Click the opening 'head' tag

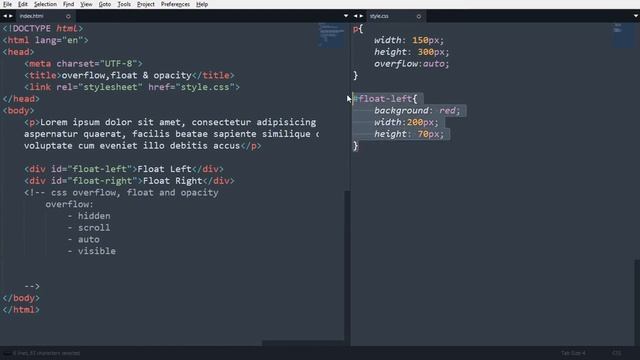(18, 52)
